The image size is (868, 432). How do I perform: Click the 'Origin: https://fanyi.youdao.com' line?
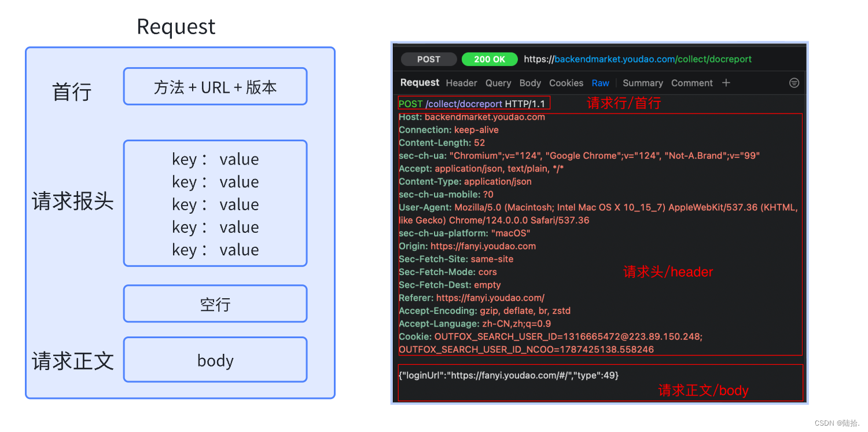(x=467, y=246)
